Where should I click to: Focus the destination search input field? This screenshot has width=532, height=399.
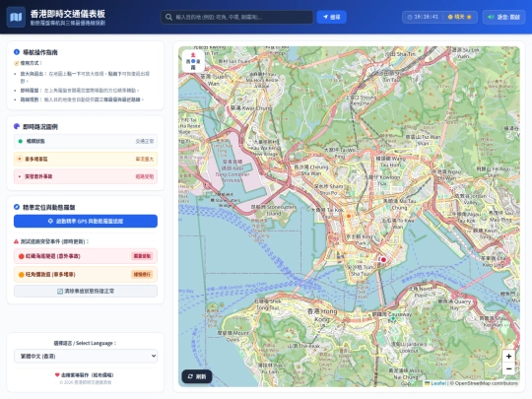click(x=236, y=17)
